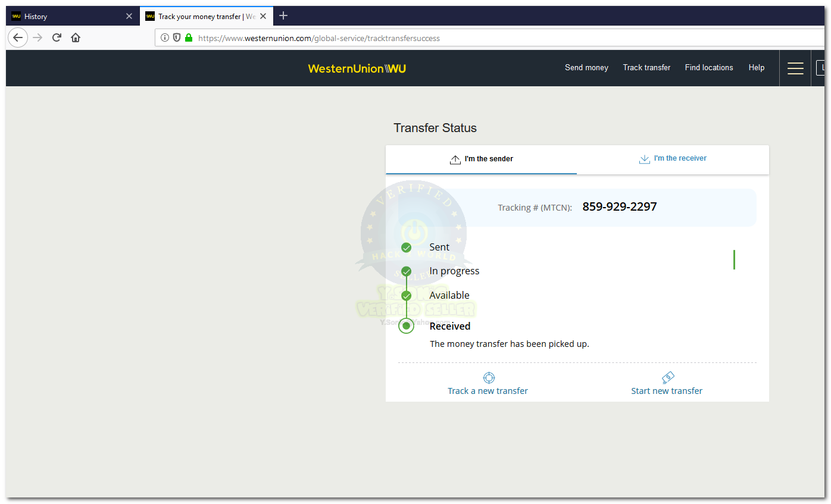This screenshot has height=504, width=831.
Task: Select the Track your money transfer tab
Action: click(207, 16)
